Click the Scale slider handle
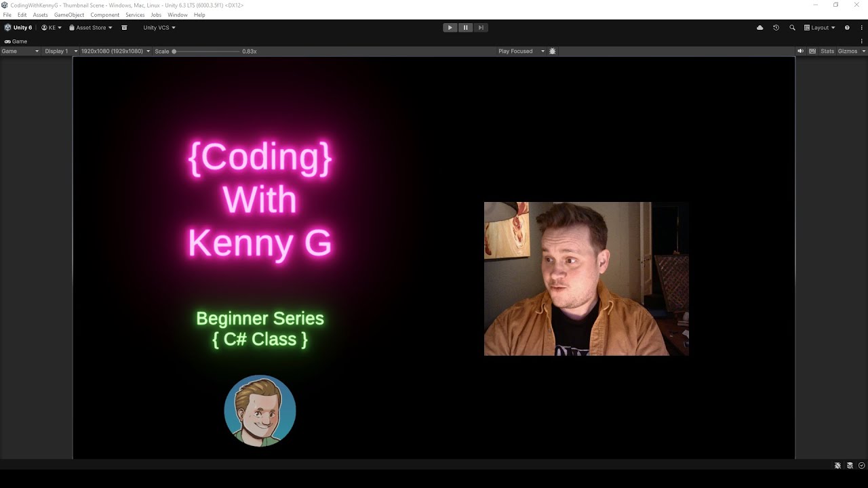The image size is (868, 488). click(174, 52)
